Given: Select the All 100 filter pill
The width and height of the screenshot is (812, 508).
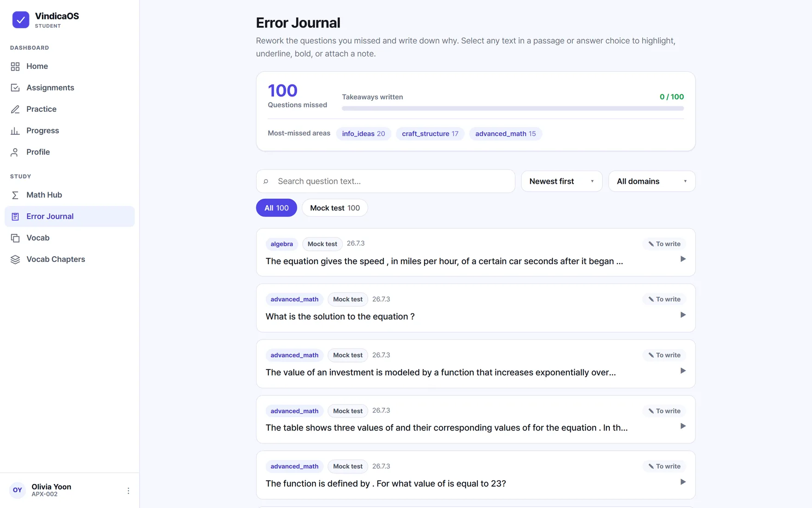Looking at the screenshot, I should 276,208.
